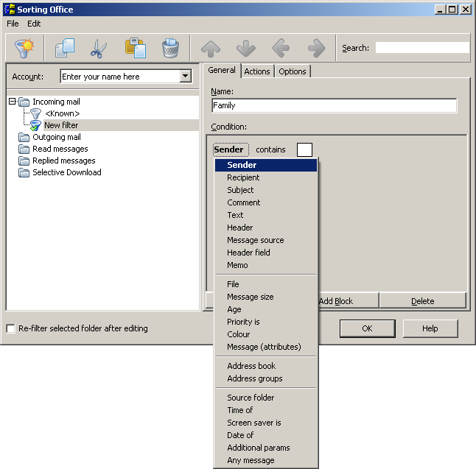Viewport: 476px width, 469px height.
Task: Click the paste clipboard toolbar icon
Action: pos(135,49)
